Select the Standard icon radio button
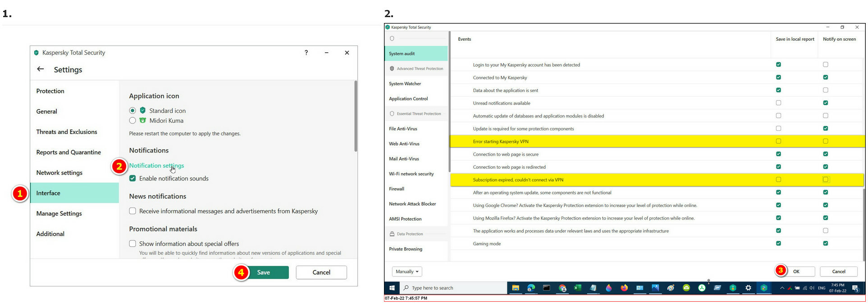This screenshot has width=868, height=304. click(132, 111)
